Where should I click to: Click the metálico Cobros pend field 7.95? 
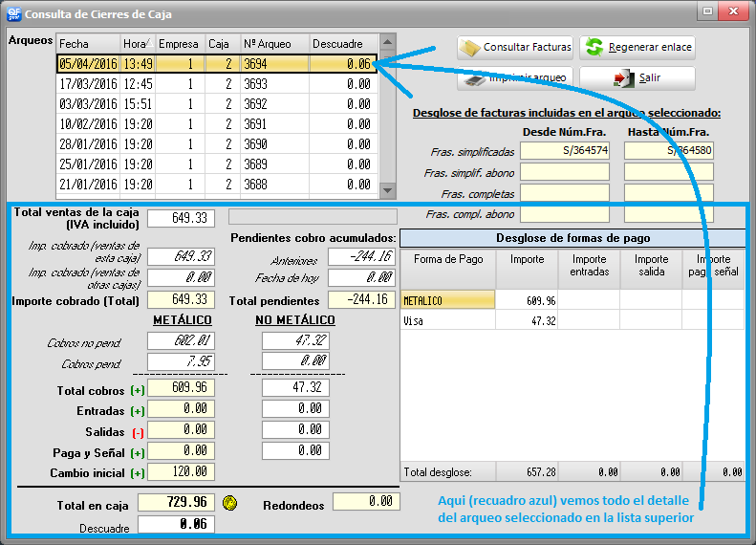[181, 361]
